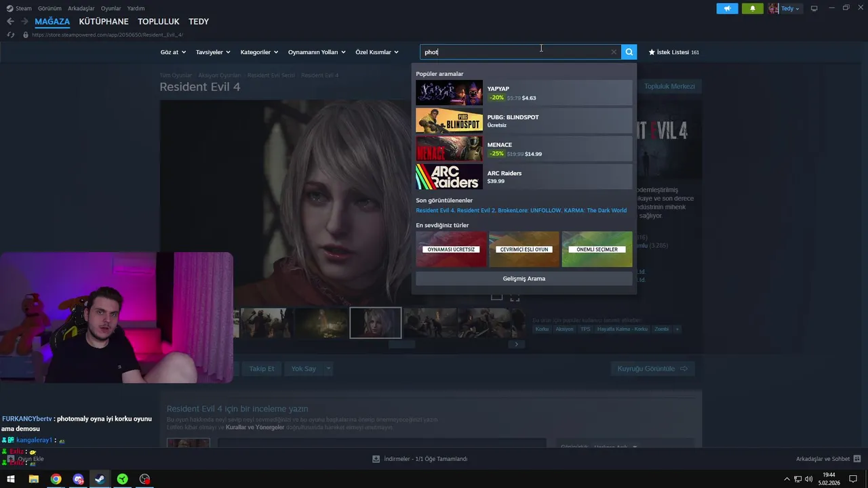
Task: Open the İndirmeler downloads status
Action: point(420,459)
